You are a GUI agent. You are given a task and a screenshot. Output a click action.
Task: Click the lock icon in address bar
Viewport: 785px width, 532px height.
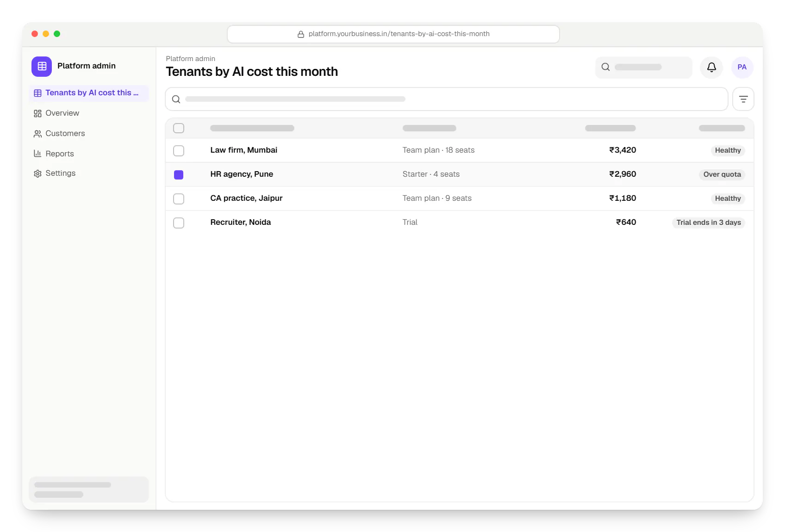pos(301,34)
